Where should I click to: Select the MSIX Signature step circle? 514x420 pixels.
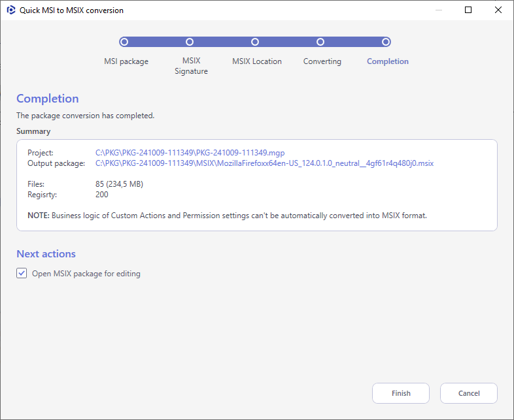click(x=190, y=42)
